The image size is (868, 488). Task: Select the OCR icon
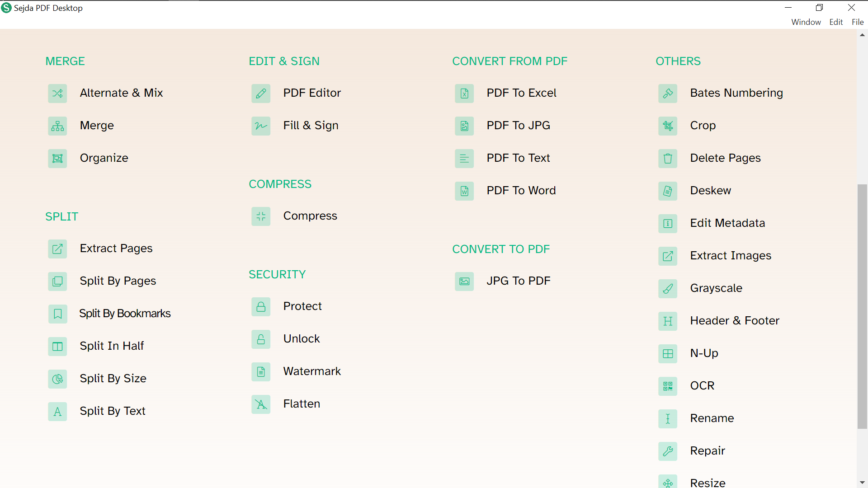tap(668, 386)
